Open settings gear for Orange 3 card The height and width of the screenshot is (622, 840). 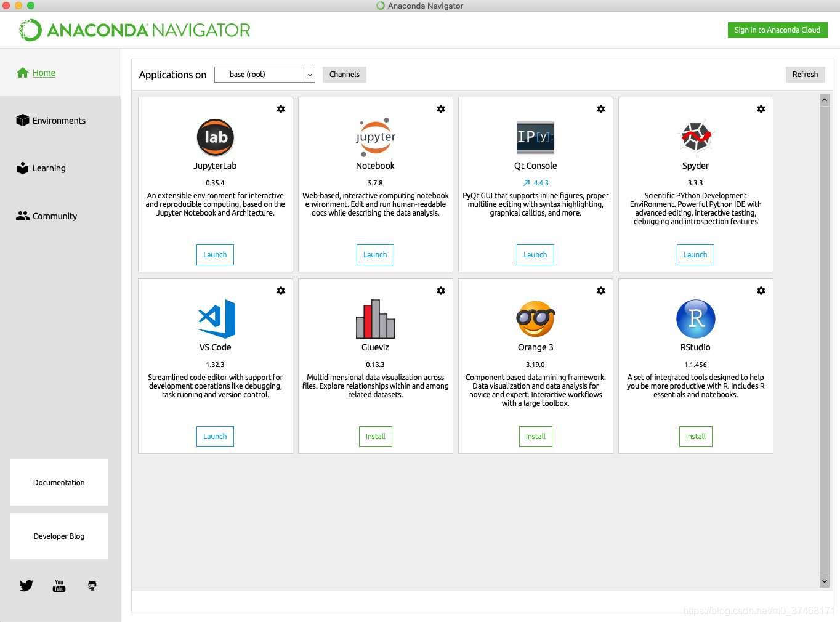(x=601, y=291)
